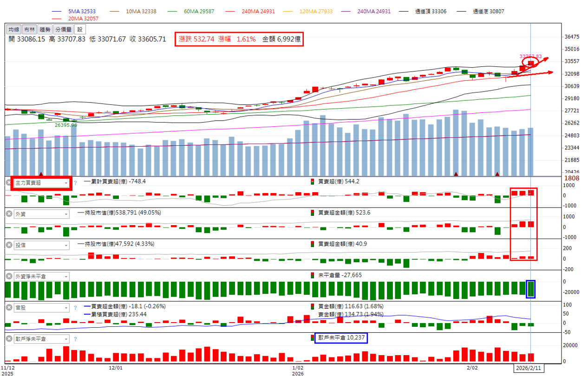
Task: Open help question mark beside 主力買賣超
Action: [x=75, y=183]
